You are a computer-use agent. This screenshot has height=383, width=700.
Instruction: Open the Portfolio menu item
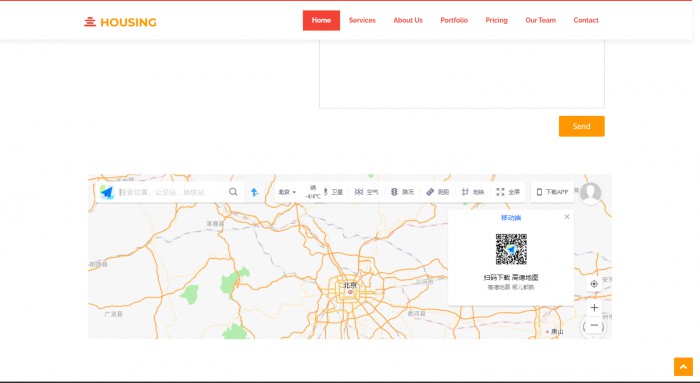pyautogui.click(x=454, y=20)
